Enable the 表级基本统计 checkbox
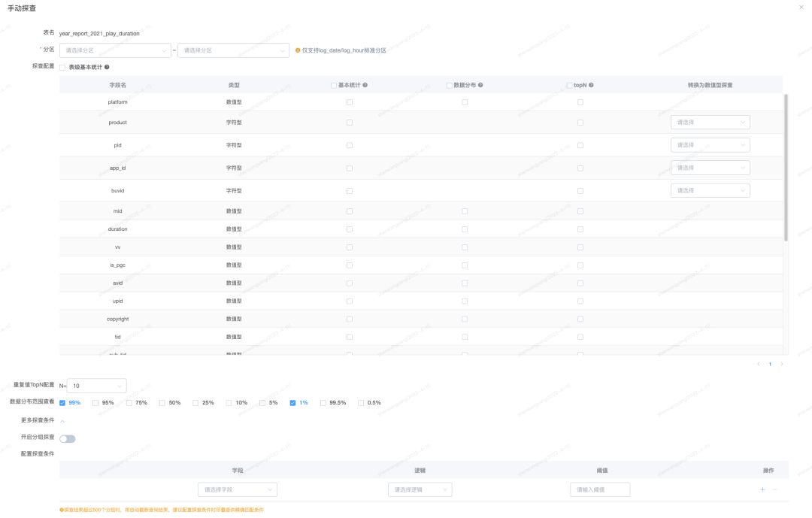The image size is (812, 518). pos(62,67)
